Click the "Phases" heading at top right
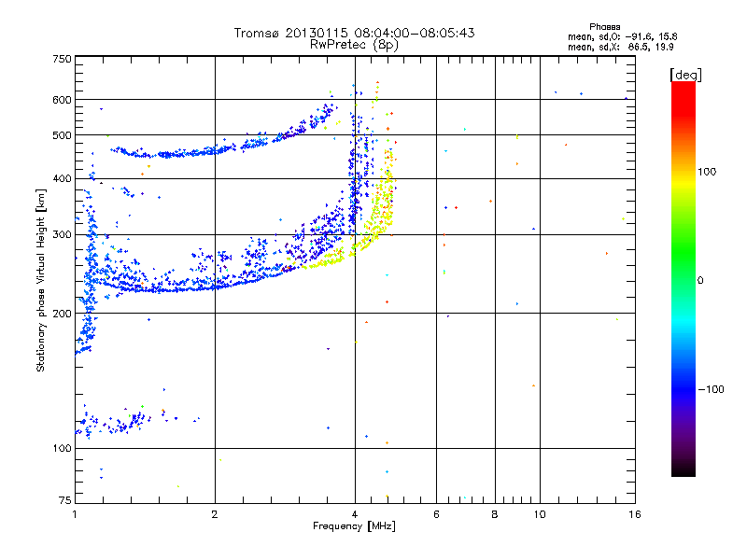 click(604, 27)
